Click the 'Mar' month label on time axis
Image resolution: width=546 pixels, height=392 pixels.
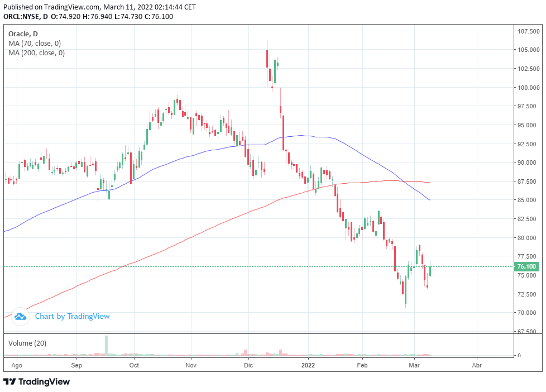(x=414, y=365)
